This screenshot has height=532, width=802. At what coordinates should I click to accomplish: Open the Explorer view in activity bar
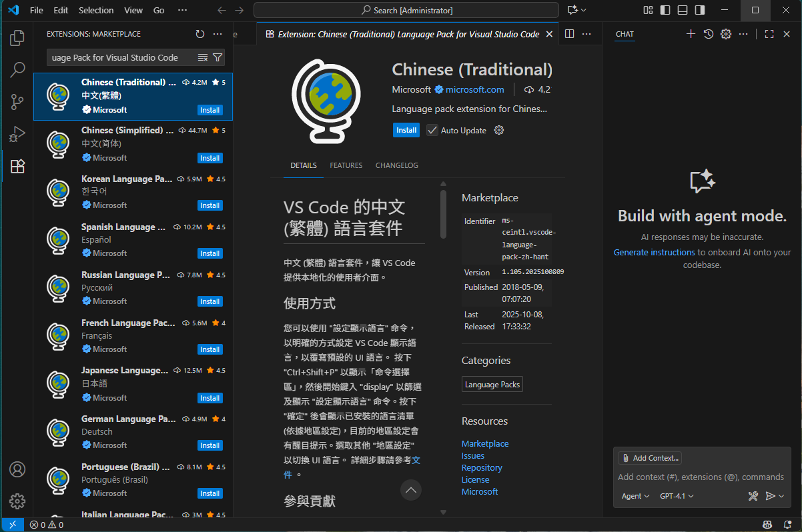17,38
